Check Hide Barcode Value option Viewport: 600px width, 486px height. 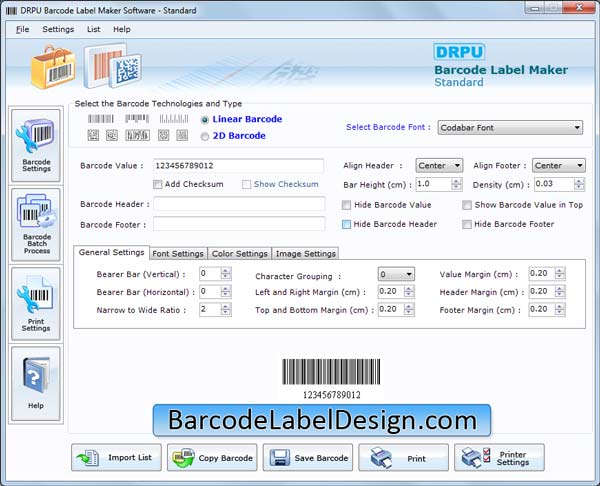click(346, 205)
